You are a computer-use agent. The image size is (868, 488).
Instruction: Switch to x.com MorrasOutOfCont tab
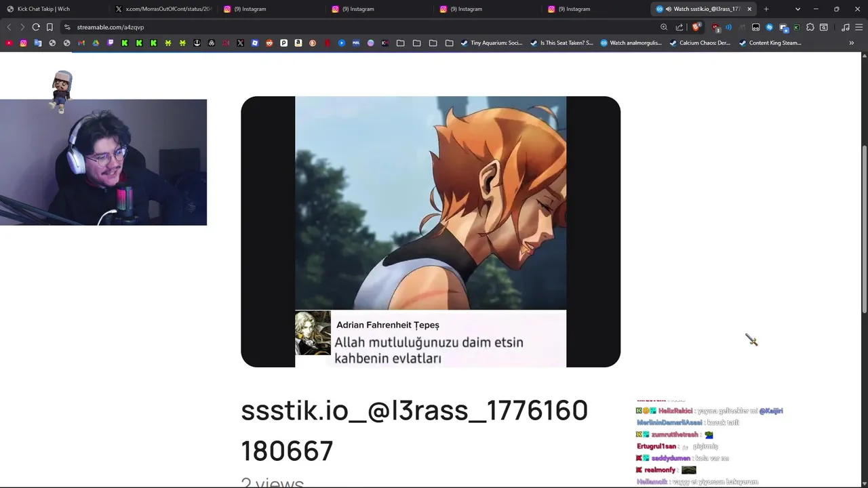click(163, 9)
